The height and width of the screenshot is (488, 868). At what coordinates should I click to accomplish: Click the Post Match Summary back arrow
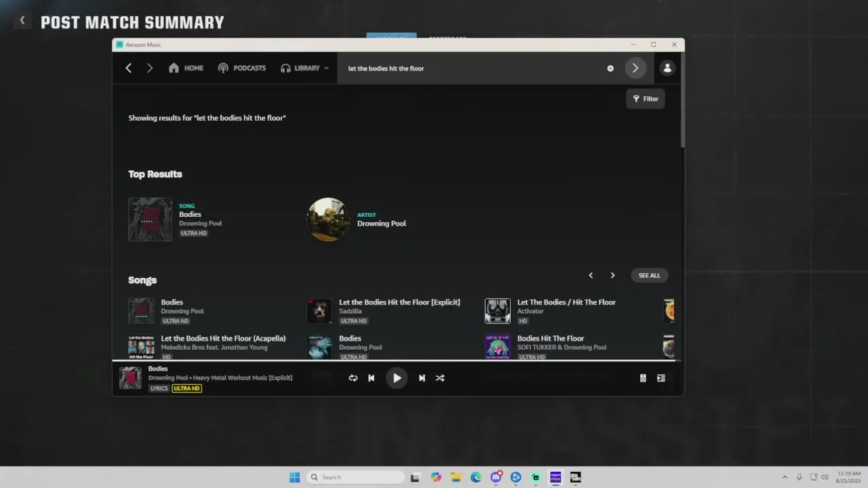[22, 21]
